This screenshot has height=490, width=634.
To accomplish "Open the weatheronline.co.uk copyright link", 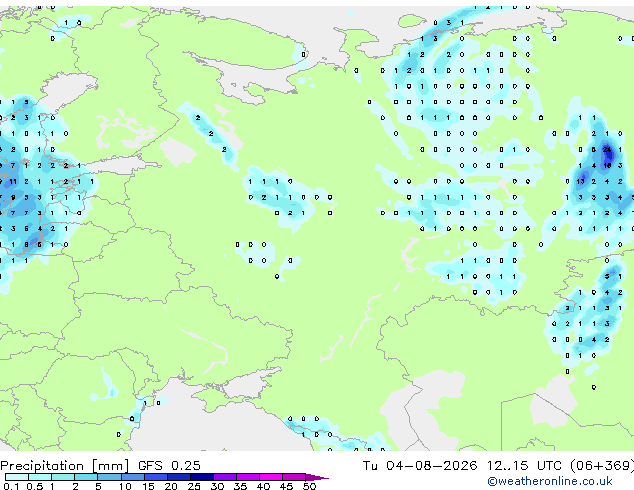I will pos(550,481).
